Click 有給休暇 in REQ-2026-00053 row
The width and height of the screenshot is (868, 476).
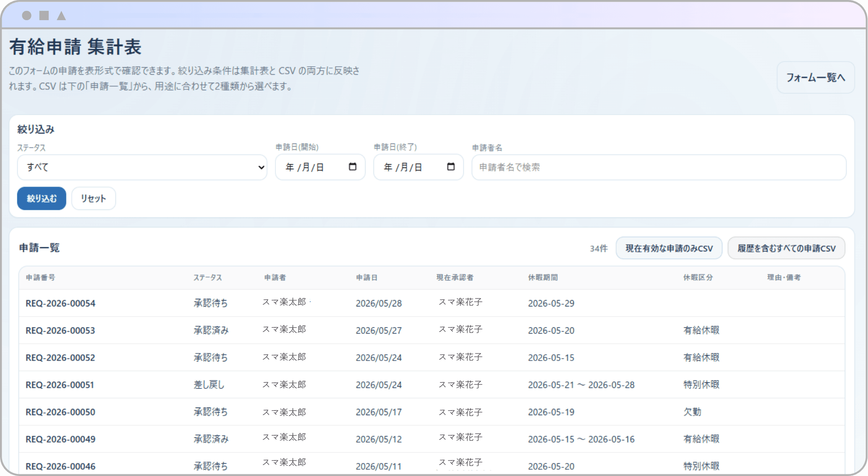[701, 330]
